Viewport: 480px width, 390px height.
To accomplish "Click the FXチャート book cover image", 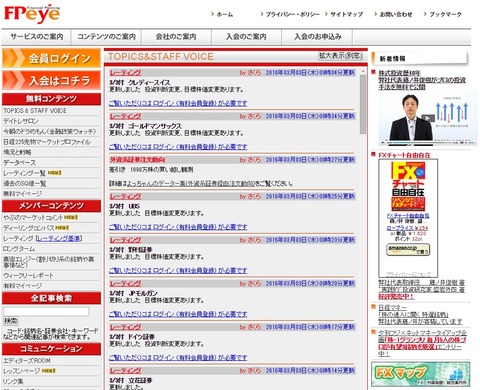I will tap(408, 186).
